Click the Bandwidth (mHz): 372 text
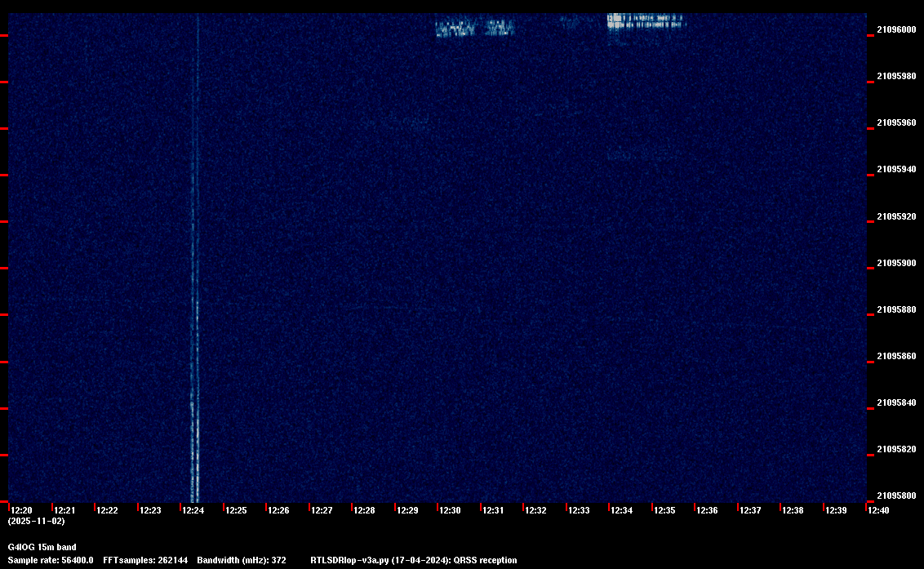924x569 pixels. click(x=242, y=560)
